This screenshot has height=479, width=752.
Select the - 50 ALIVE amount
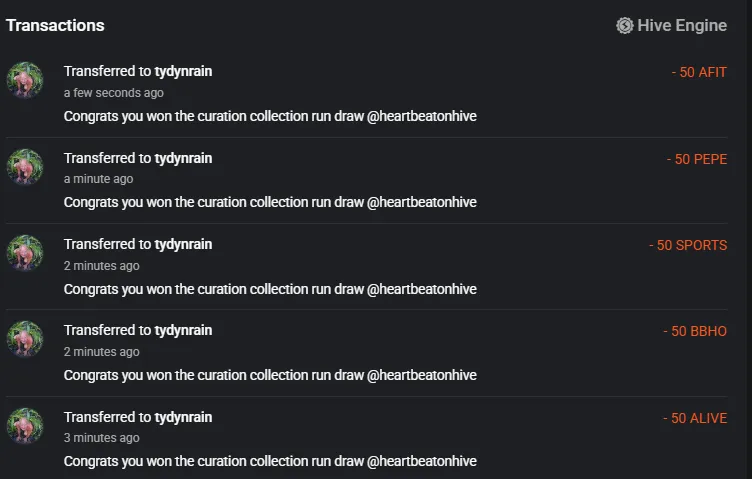click(x=695, y=418)
